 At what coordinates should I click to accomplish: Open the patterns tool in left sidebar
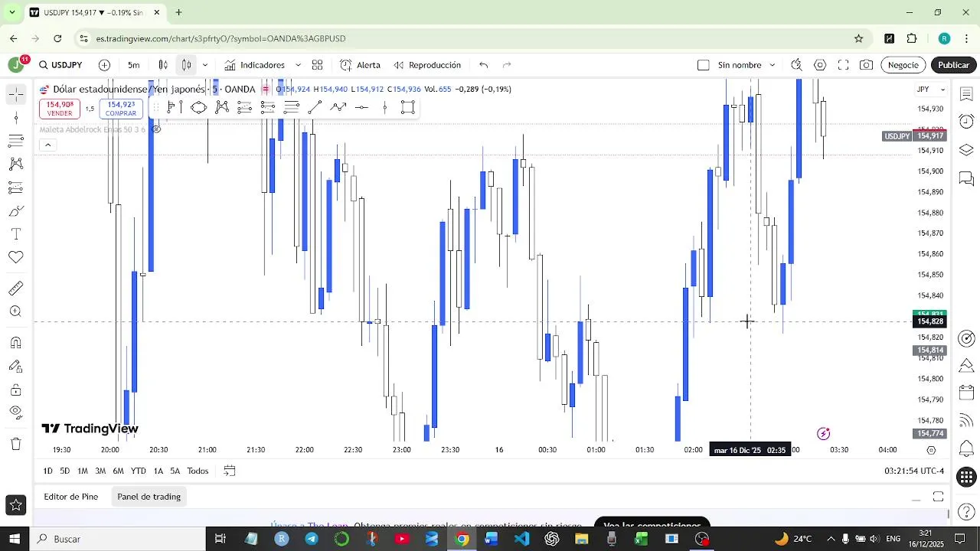pyautogui.click(x=16, y=164)
